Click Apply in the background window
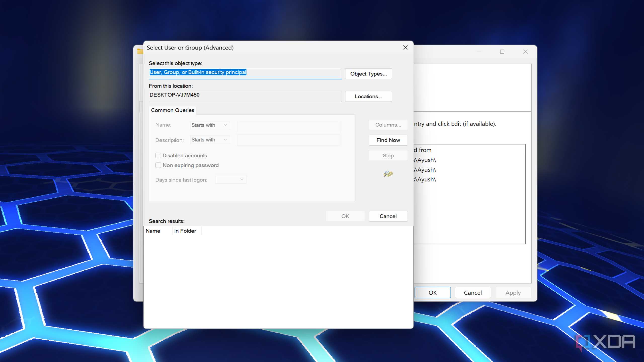The image size is (644, 362). [513, 293]
